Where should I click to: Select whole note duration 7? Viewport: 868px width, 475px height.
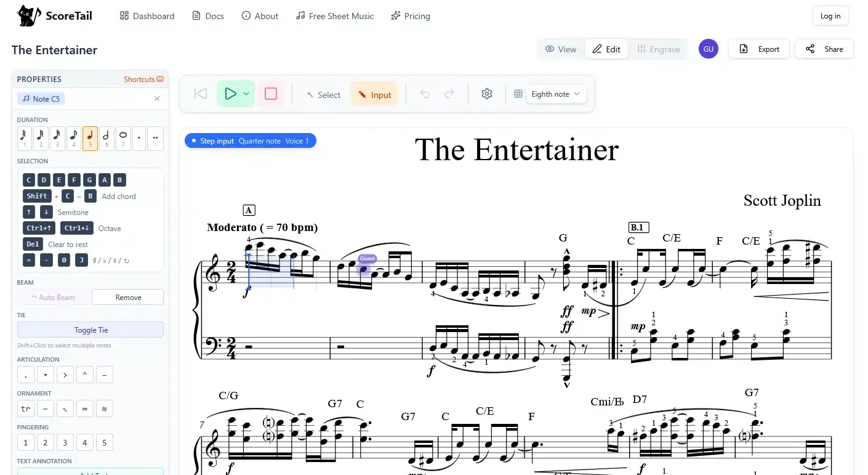123,138
